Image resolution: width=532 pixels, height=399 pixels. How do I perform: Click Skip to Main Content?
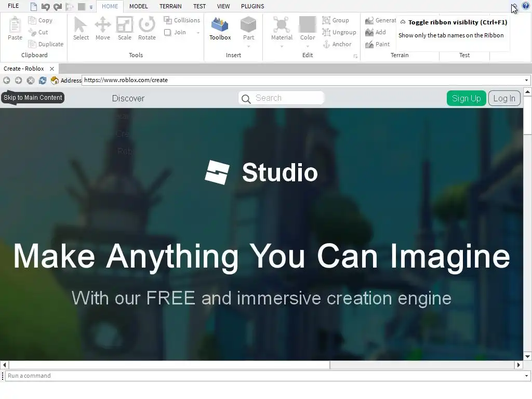coord(33,98)
